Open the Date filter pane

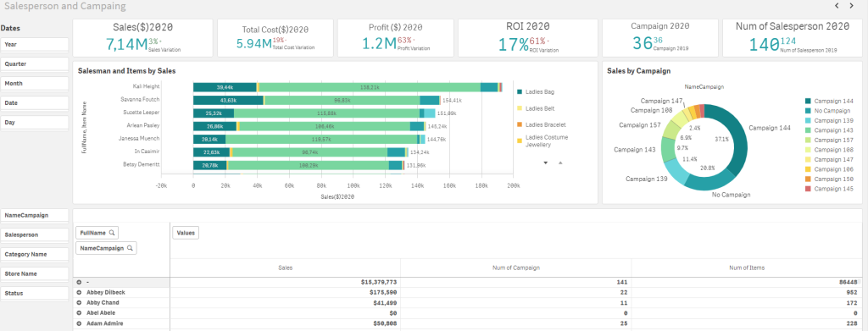click(x=34, y=102)
